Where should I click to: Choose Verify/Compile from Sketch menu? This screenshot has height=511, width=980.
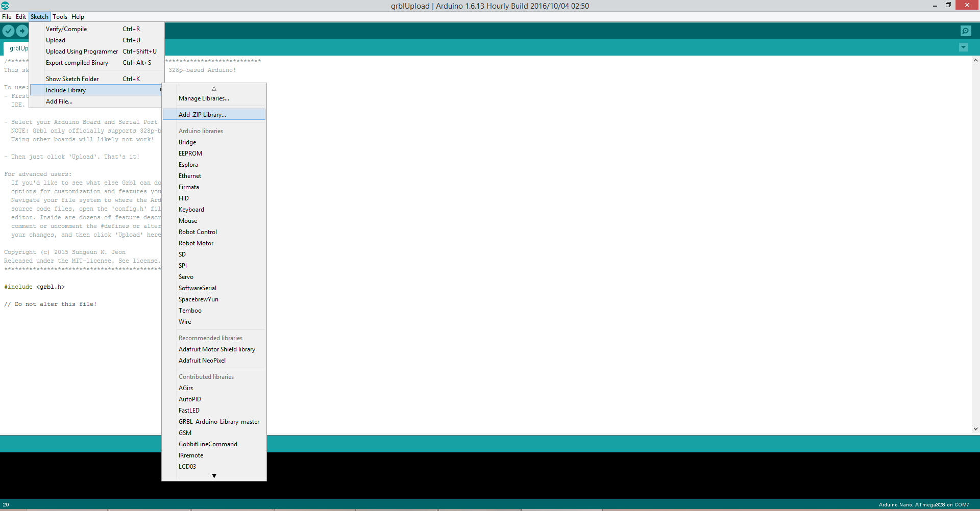97,29
